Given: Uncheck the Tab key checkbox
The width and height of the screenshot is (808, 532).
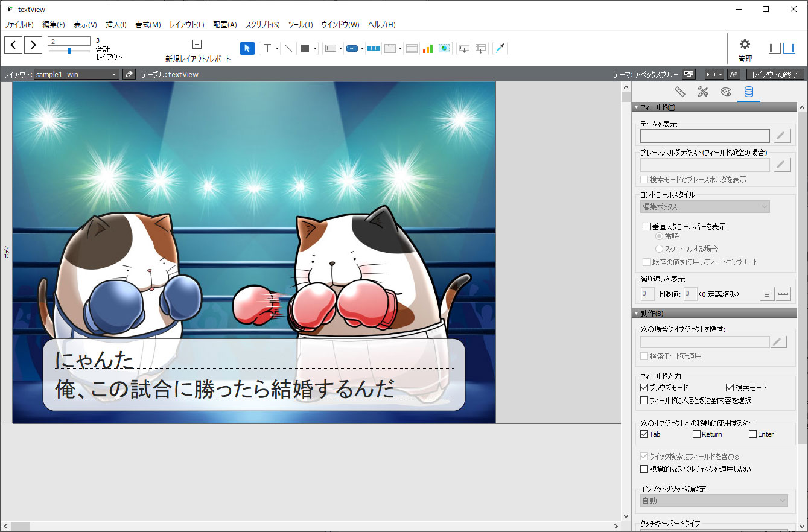Looking at the screenshot, I should pos(644,434).
